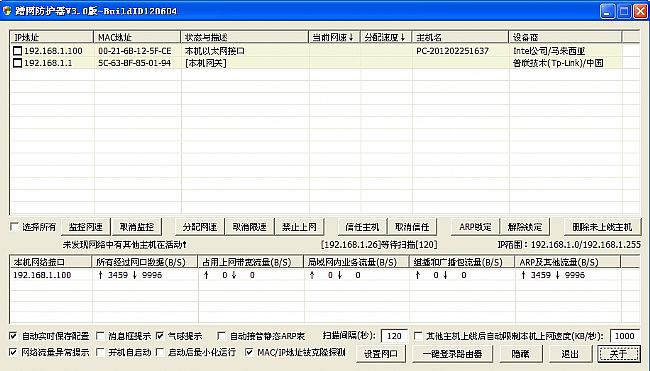Maximize the window from the title bar
The height and width of the screenshot is (371, 650).
click(624, 11)
